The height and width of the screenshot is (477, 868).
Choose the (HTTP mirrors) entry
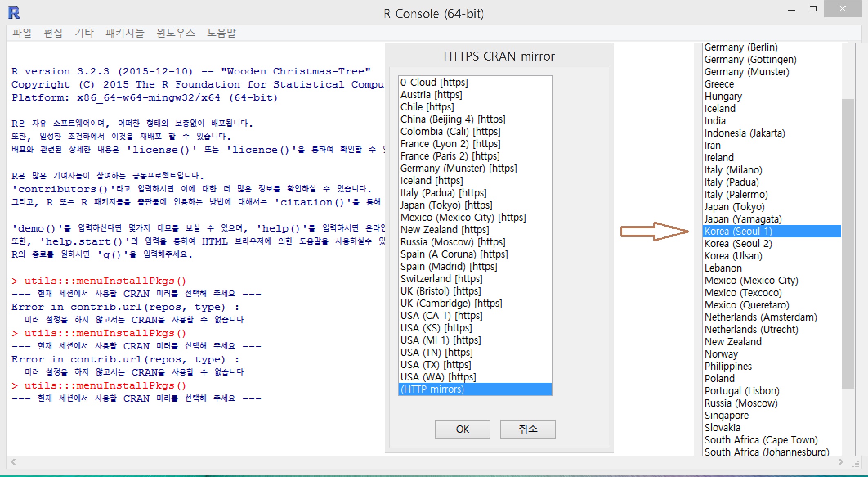click(x=475, y=389)
